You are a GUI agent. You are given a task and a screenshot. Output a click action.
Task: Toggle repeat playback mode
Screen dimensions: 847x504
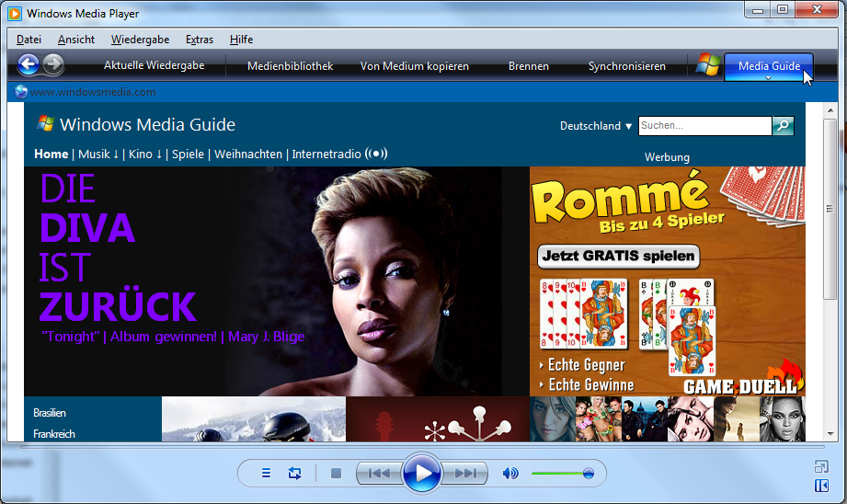[294, 474]
